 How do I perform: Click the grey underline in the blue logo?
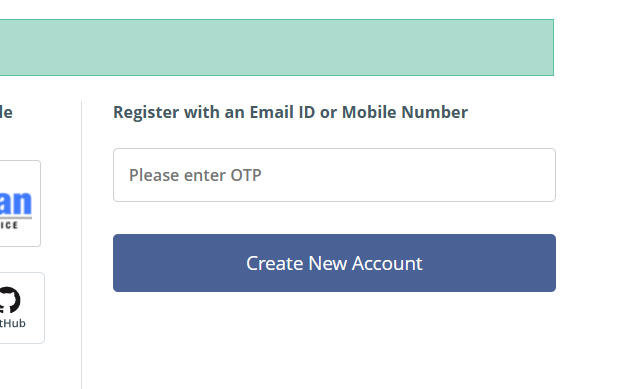tap(16, 218)
